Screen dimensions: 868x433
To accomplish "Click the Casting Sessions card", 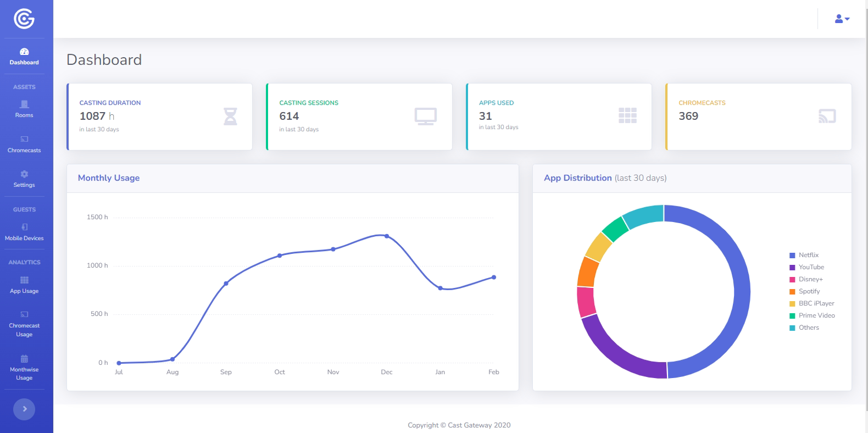I will 359,116.
